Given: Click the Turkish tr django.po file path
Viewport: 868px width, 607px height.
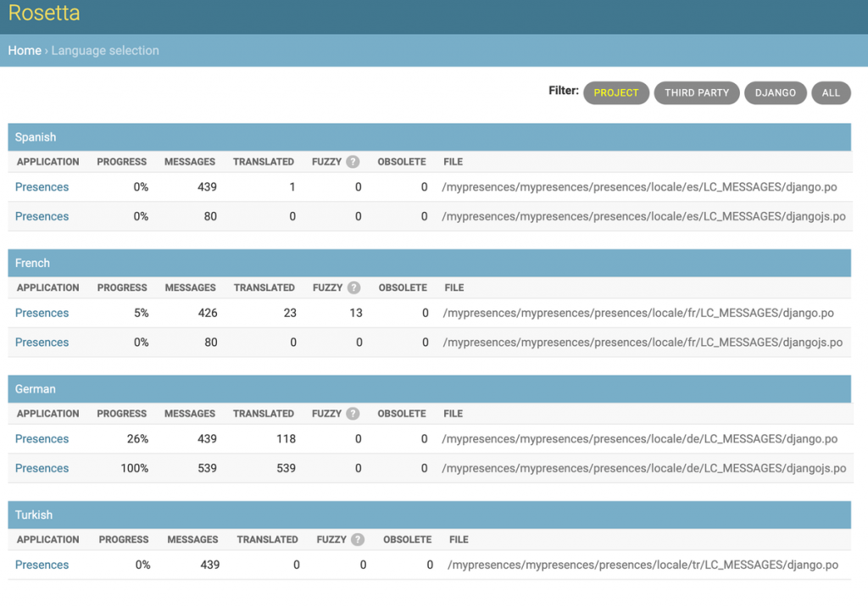Looking at the screenshot, I should point(643,565).
